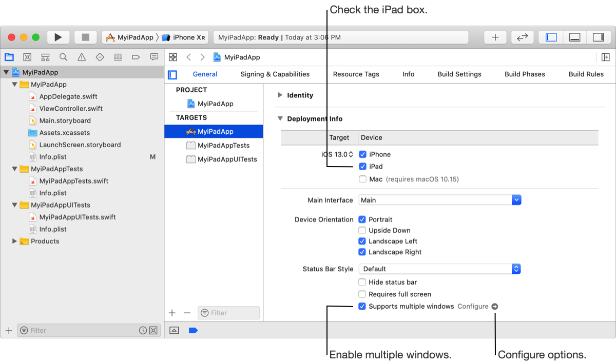Select the MyiPadAppTests target
616x364 pixels.
(223, 146)
